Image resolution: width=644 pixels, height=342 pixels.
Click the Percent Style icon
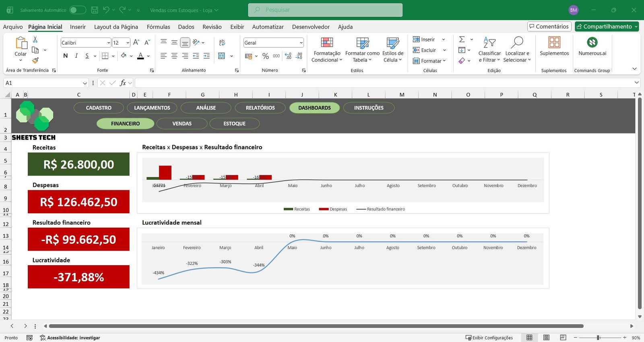pyautogui.click(x=265, y=56)
